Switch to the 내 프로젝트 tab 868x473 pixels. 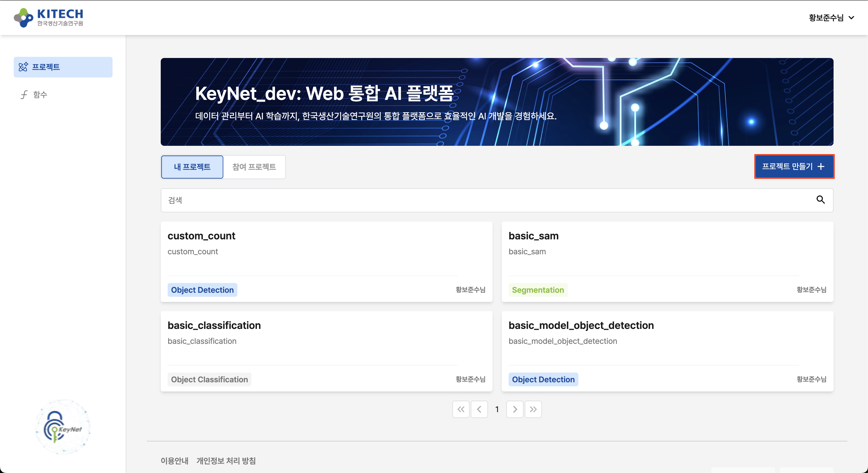[x=192, y=167]
